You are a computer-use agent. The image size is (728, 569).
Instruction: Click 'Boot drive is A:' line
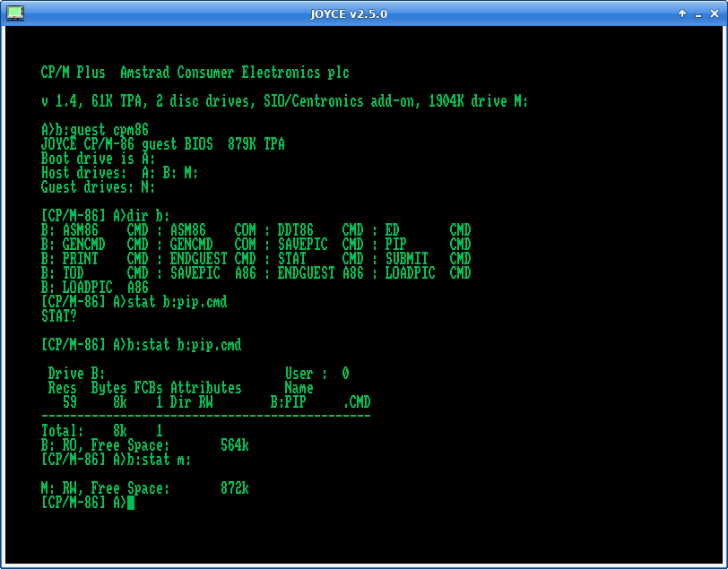pyautogui.click(x=99, y=159)
